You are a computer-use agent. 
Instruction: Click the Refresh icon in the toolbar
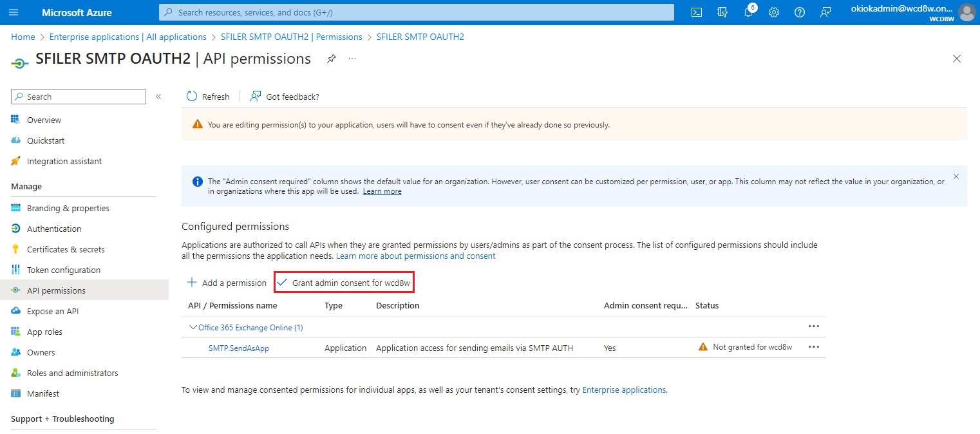(192, 96)
